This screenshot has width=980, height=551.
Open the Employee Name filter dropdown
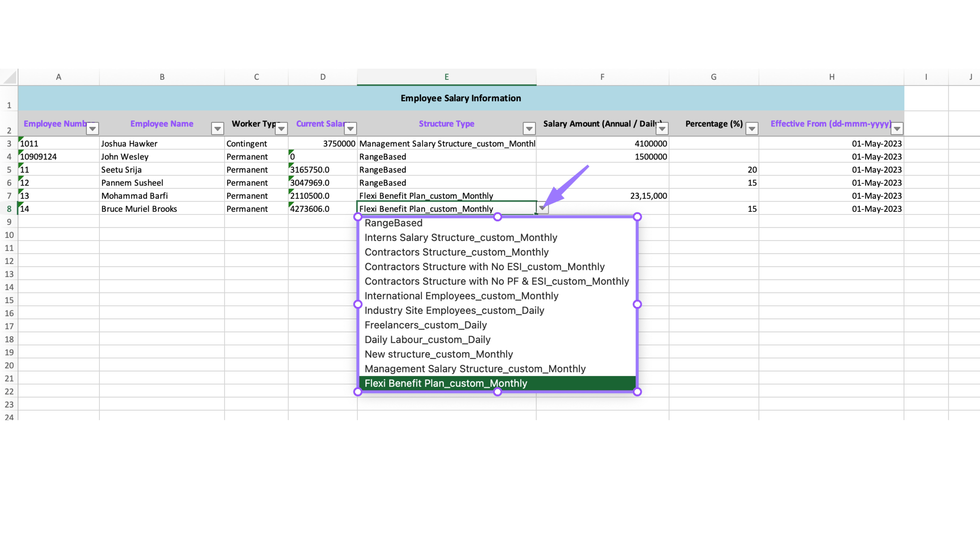tap(217, 128)
